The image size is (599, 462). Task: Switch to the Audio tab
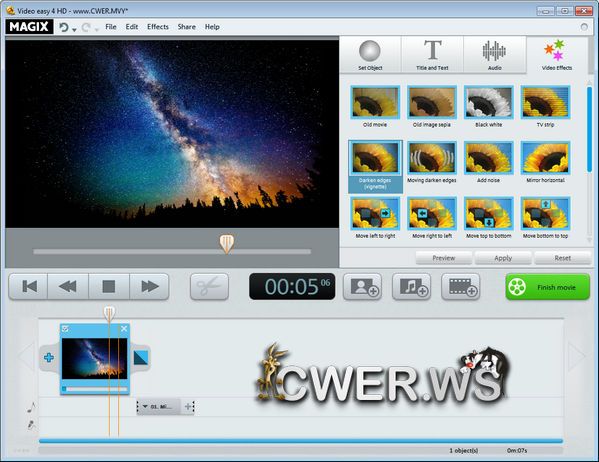[x=494, y=55]
